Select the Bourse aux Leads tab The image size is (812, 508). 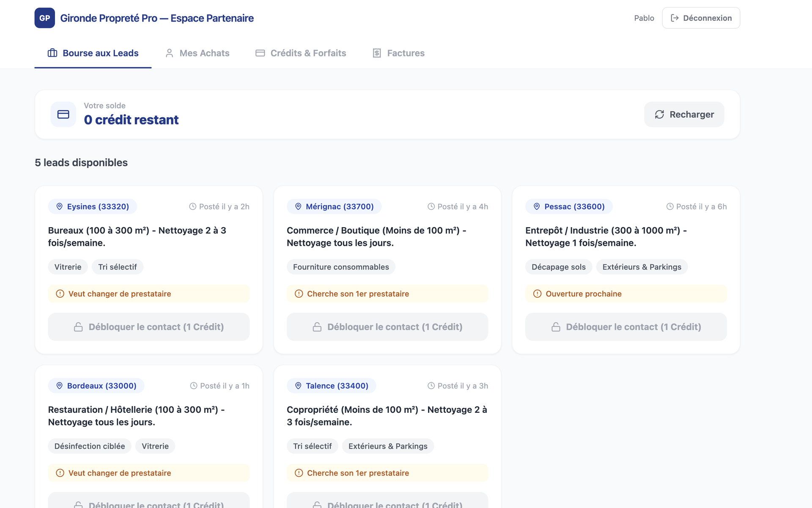[93, 53]
